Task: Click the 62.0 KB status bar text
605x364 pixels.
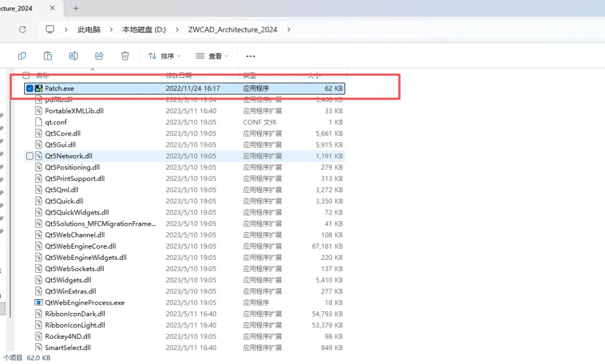Action: [39, 358]
